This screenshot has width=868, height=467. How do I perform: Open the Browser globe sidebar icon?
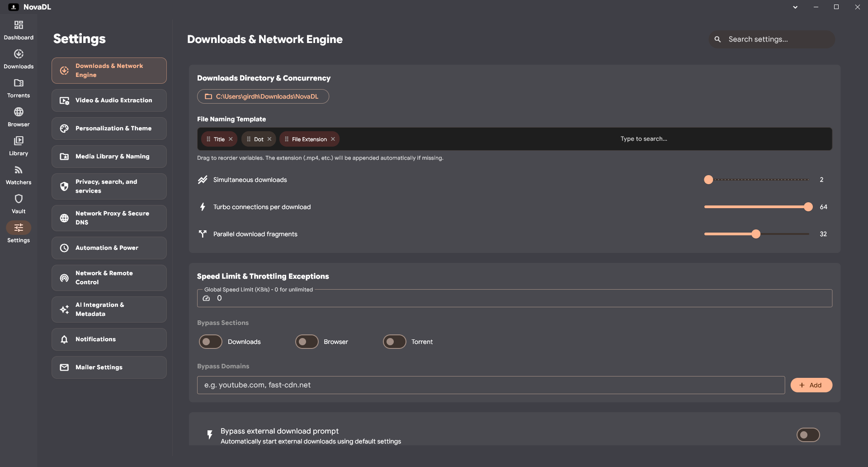19,112
